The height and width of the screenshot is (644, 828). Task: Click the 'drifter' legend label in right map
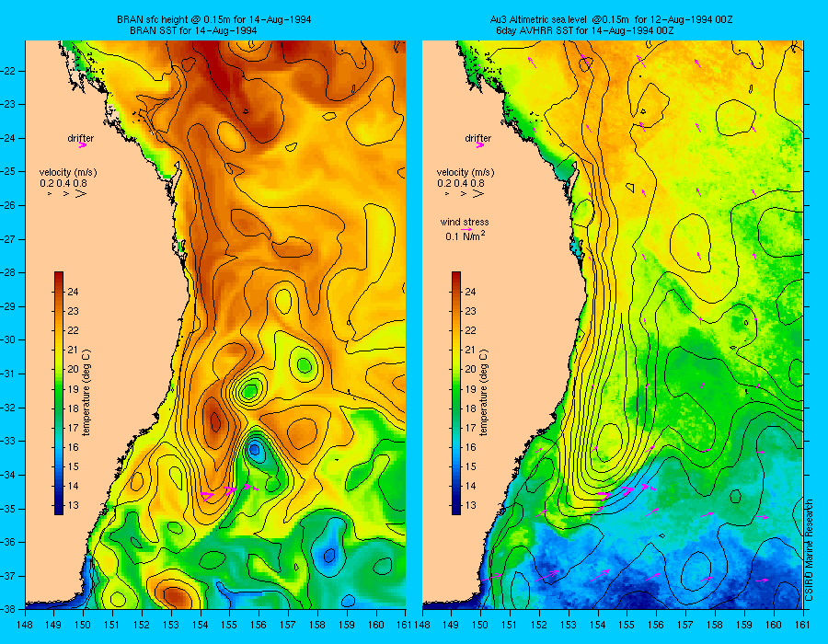click(x=477, y=138)
